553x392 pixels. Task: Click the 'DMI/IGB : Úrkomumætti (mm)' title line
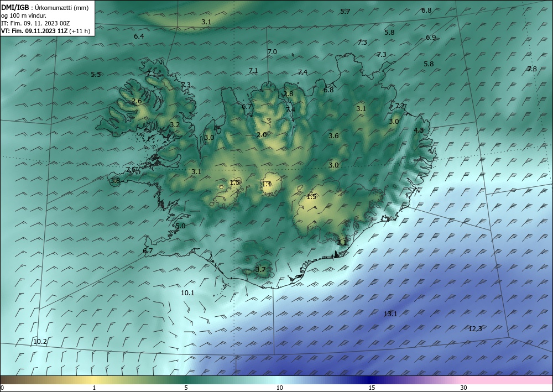45,7
